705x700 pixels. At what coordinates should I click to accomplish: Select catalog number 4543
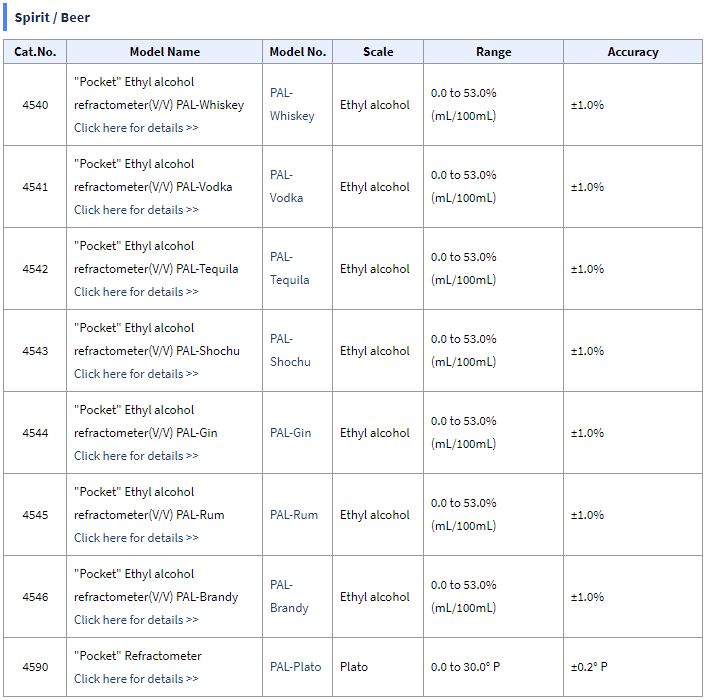pos(35,351)
